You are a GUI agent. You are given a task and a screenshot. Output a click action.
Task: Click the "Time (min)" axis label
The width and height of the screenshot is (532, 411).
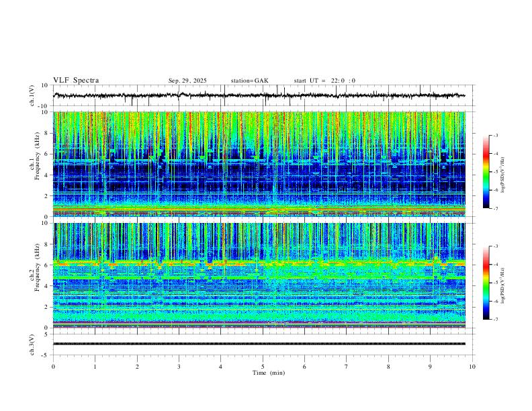pyautogui.click(x=269, y=373)
